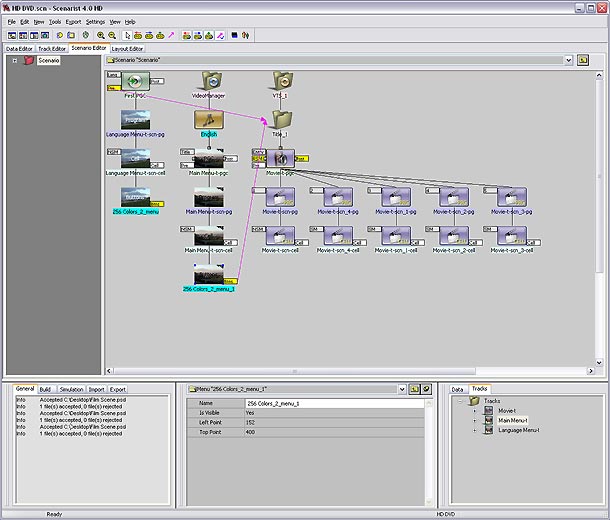Select the magenta link arrow tool
The image size is (610, 520).
(x=170, y=35)
